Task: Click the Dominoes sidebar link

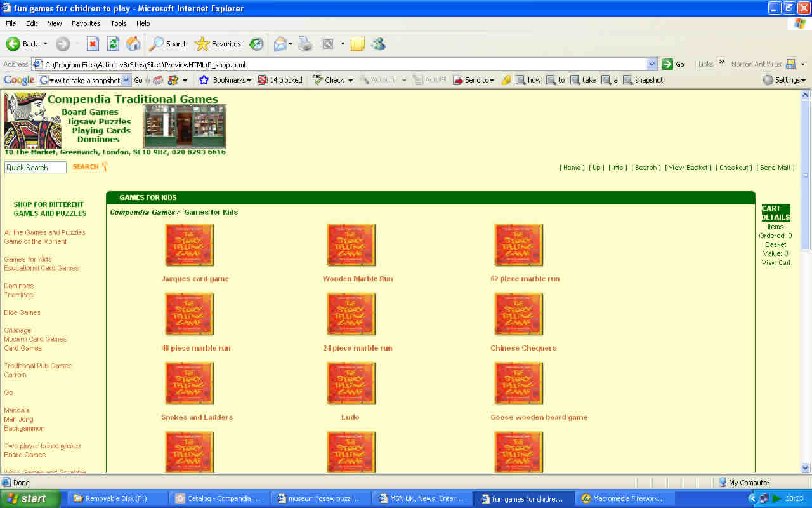Action: 19,286
